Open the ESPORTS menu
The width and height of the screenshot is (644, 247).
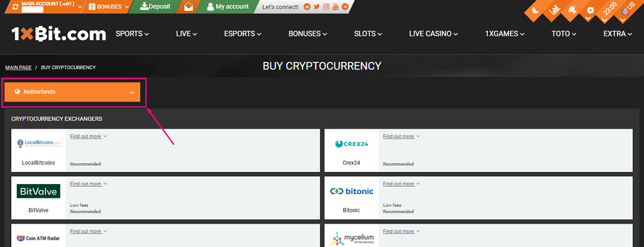[x=242, y=34]
